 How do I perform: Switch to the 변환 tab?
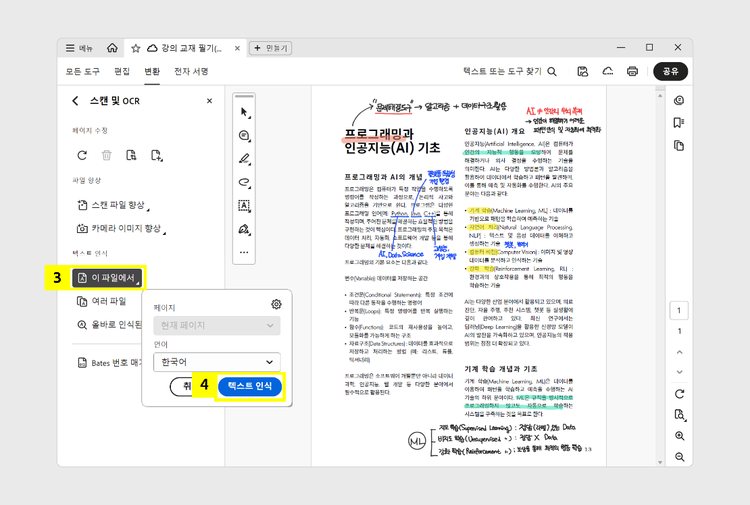tap(152, 71)
